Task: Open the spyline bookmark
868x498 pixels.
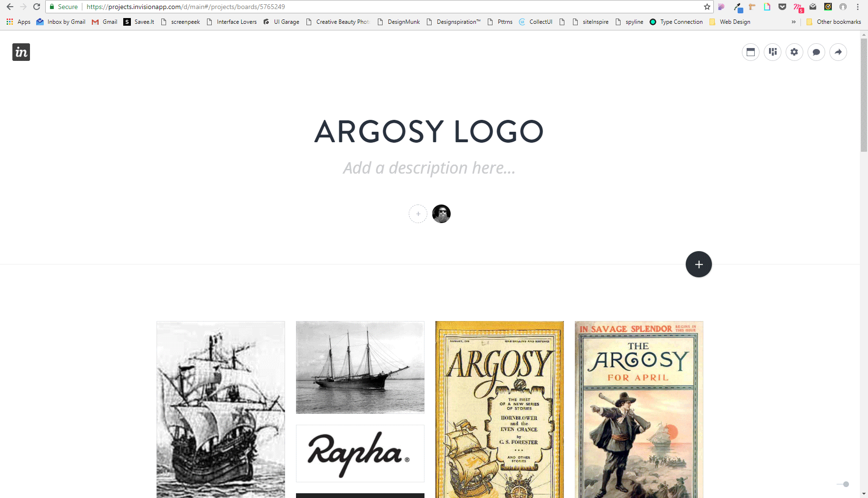Action: pyautogui.click(x=629, y=22)
